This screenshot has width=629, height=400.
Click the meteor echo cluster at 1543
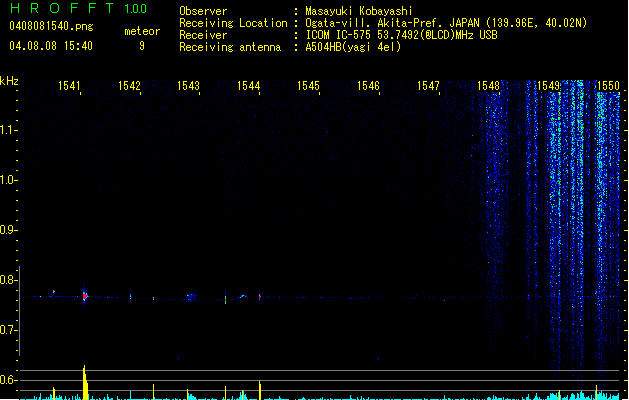(x=191, y=297)
